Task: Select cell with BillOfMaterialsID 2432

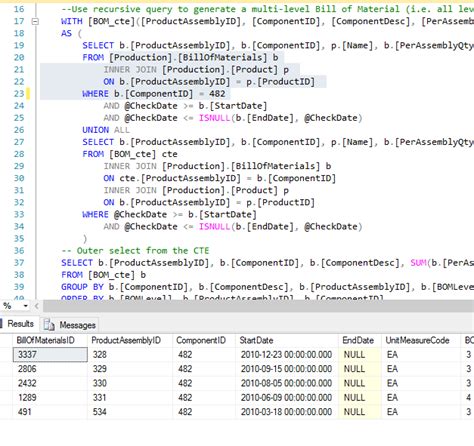Action: [50, 383]
